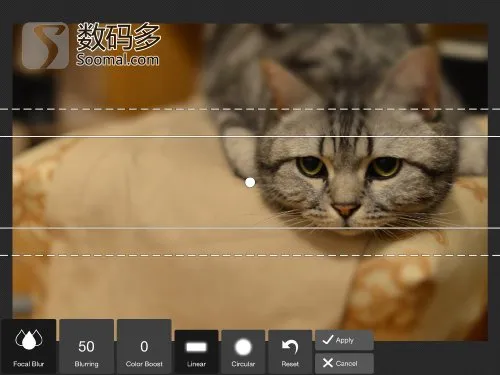
Task: Reset the focal blur settings
Action: pos(290,352)
